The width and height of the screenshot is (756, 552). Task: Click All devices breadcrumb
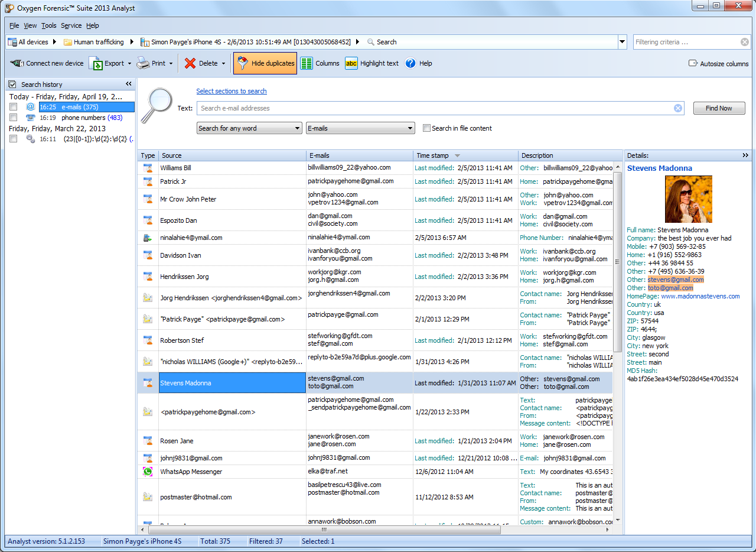[28, 42]
